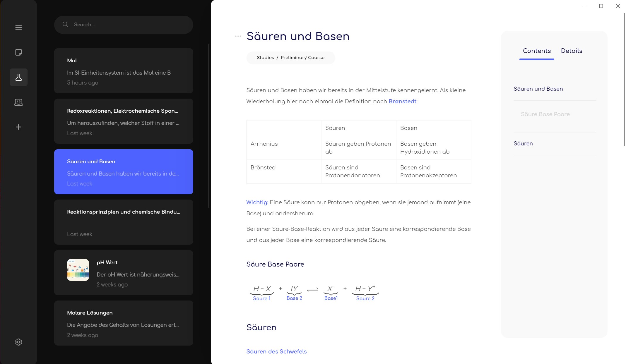
Task: Switch to the Details tab
Action: [571, 51]
